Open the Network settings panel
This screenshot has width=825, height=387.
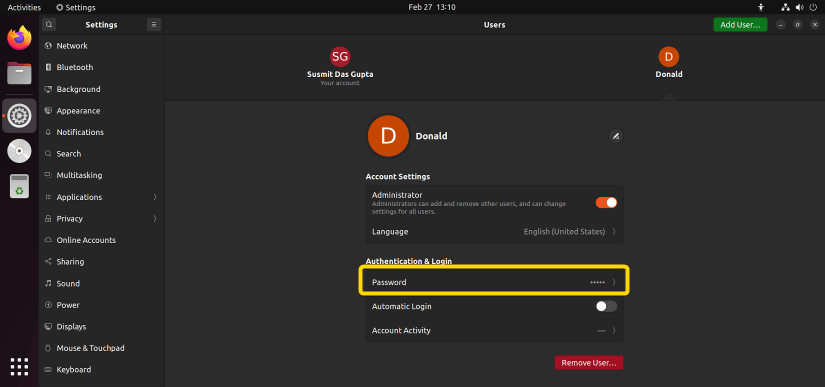pyautogui.click(x=102, y=46)
